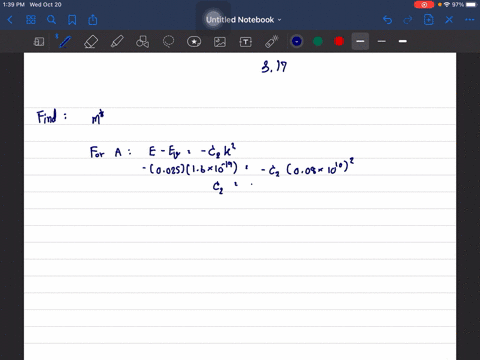Viewport: 480px width, 360px height.
Task: Tap the screen recording indicator
Action: pos(424,5)
